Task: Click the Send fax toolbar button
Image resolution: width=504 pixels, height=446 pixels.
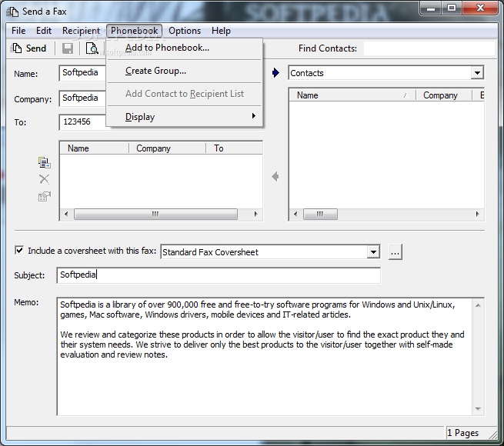Action: click(28, 48)
